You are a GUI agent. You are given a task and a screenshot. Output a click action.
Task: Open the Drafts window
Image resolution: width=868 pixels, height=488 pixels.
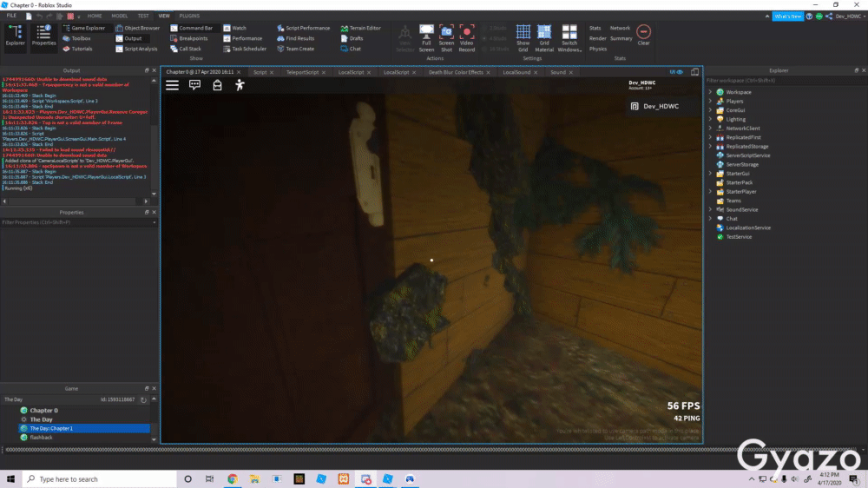(x=352, y=38)
